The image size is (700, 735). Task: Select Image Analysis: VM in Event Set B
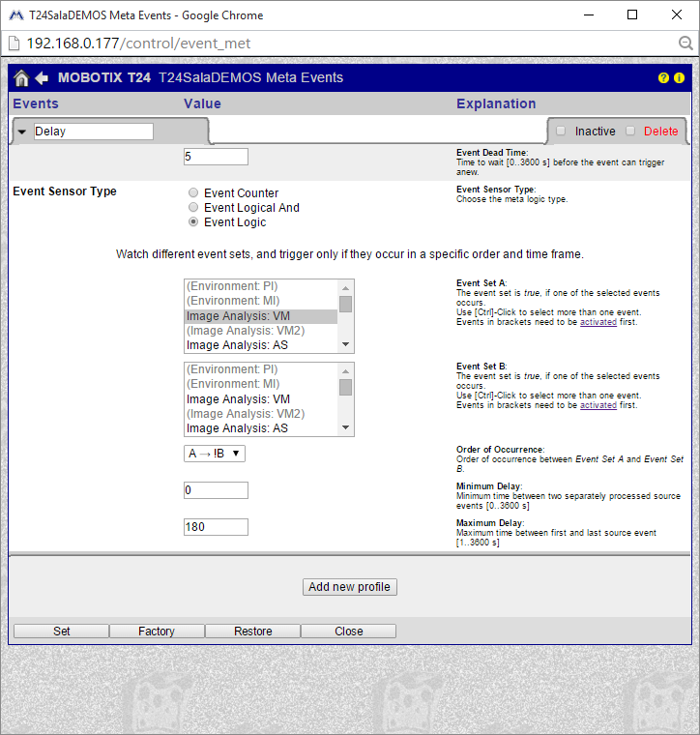261,398
